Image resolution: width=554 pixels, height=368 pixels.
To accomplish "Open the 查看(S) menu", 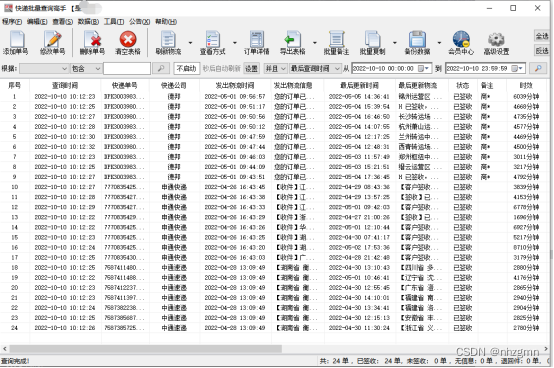I will point(63,22).
